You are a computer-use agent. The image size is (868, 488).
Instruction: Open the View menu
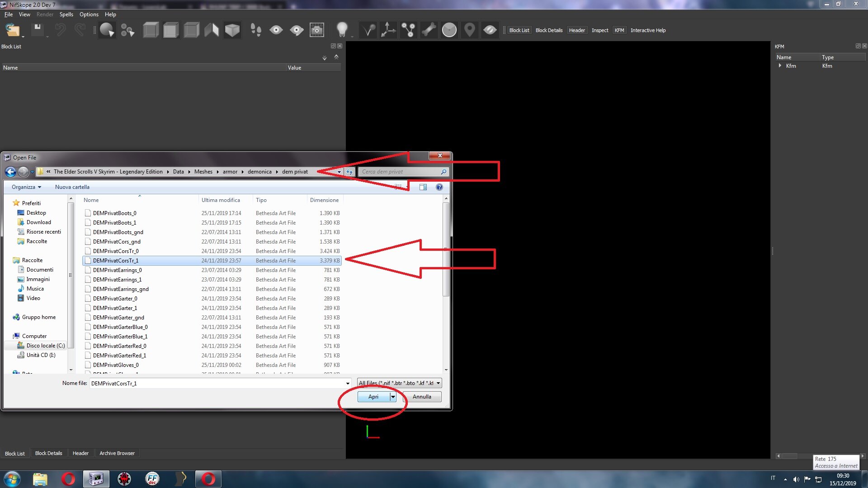[24, 14]
